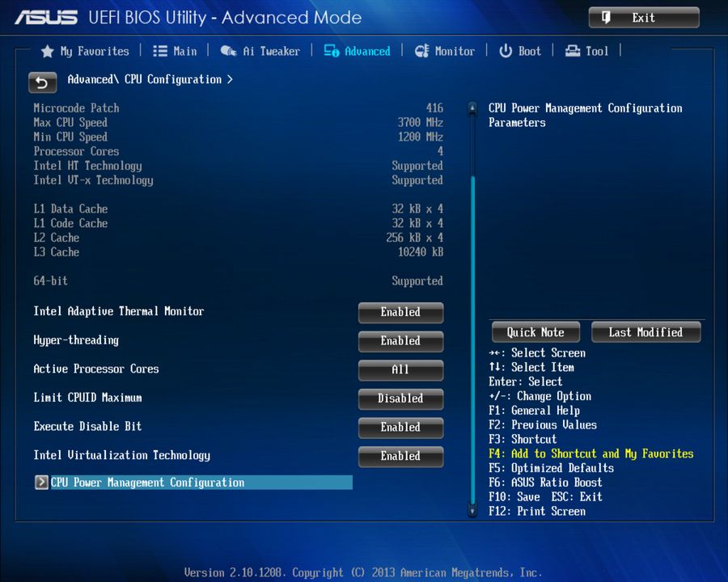The height and width of the screenshot is (582, 728).
Task: Disable Intel Adaptive Thermal Monitor
Action: [400, 312]
